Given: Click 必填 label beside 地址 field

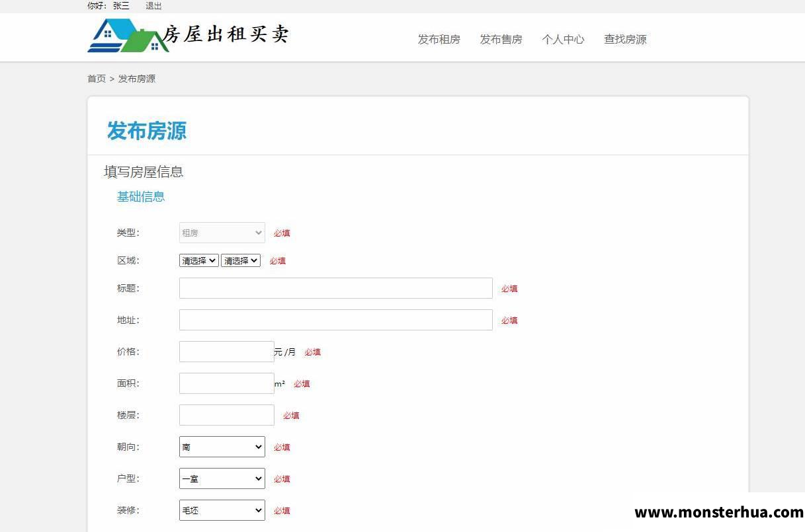Looking at the screenshot, I should tap(509, 321).
